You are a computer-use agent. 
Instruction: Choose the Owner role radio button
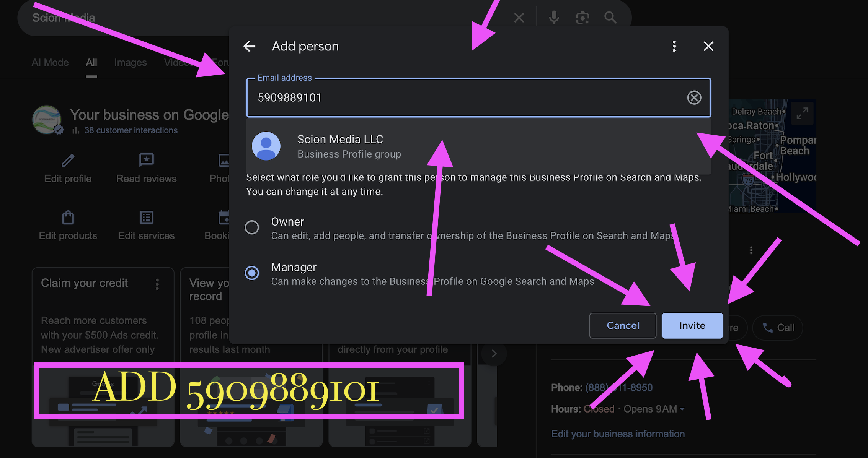(x=252, y=227)
